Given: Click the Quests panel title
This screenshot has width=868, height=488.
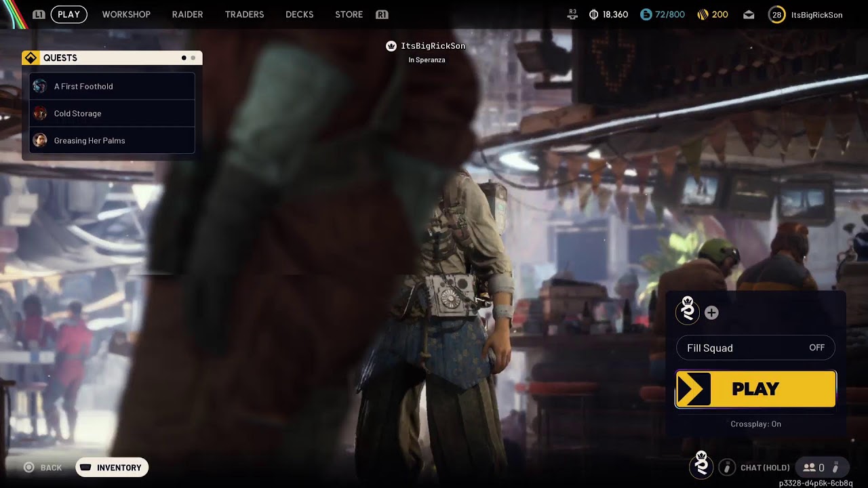Looking at the screenshot, I should [x=60, y=58].
